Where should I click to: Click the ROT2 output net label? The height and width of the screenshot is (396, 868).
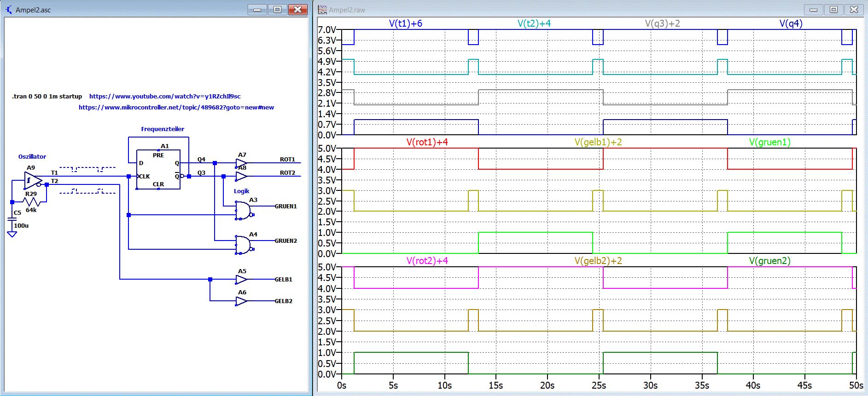tap(287, 173)
